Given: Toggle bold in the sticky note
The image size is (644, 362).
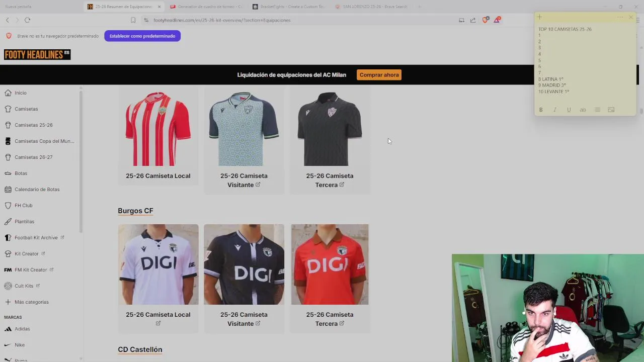Looking at the screenshot, I should [541, 110].
